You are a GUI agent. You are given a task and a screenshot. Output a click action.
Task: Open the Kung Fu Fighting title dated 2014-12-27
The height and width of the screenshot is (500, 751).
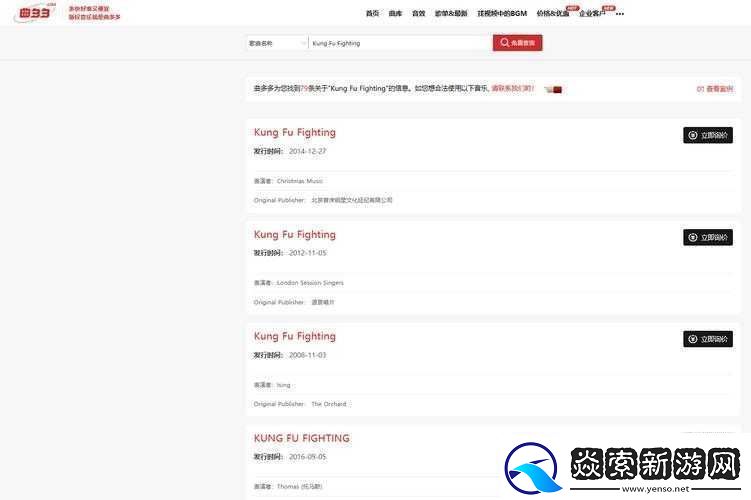(x=295, y=133)
